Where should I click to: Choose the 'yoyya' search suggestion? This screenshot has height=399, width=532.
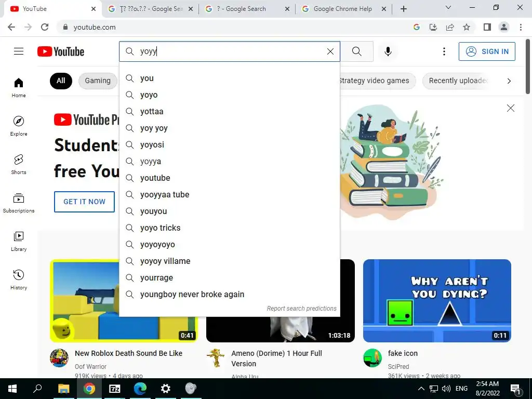[x=229, y=162]
